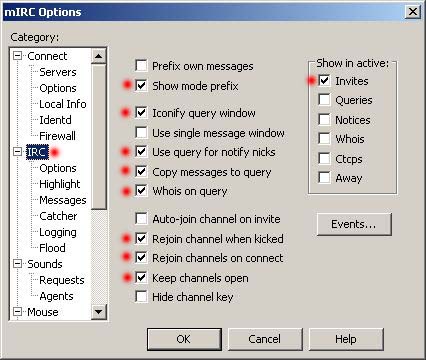Open the Firewall category

click(57, 136)
